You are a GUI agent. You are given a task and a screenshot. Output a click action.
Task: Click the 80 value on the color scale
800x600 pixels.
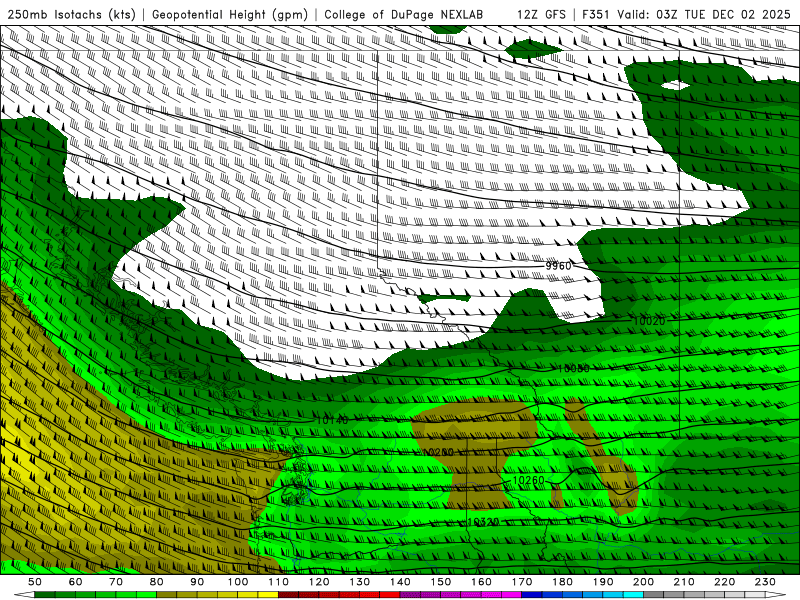(156, 582)
